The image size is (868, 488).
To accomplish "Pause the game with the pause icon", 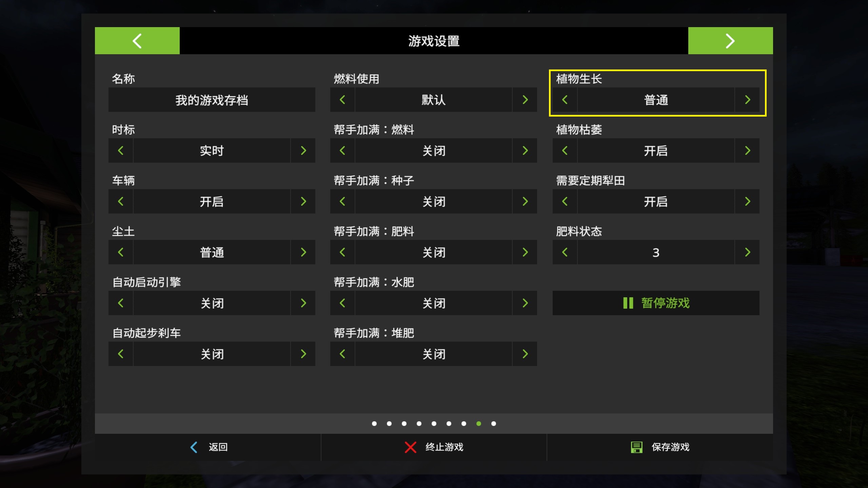I will (628, 303).
